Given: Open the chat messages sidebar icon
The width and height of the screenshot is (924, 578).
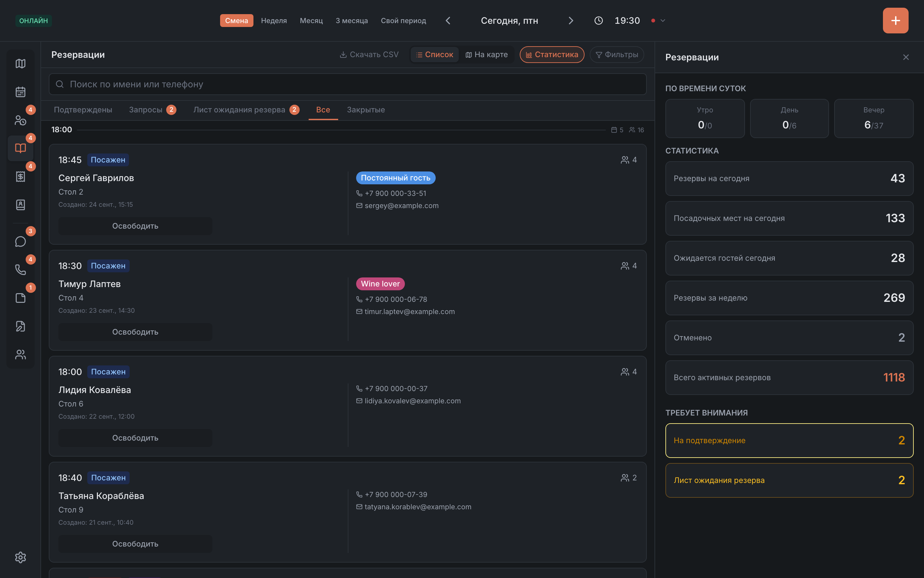Looking at the screenshot, I should click(21, 241).
